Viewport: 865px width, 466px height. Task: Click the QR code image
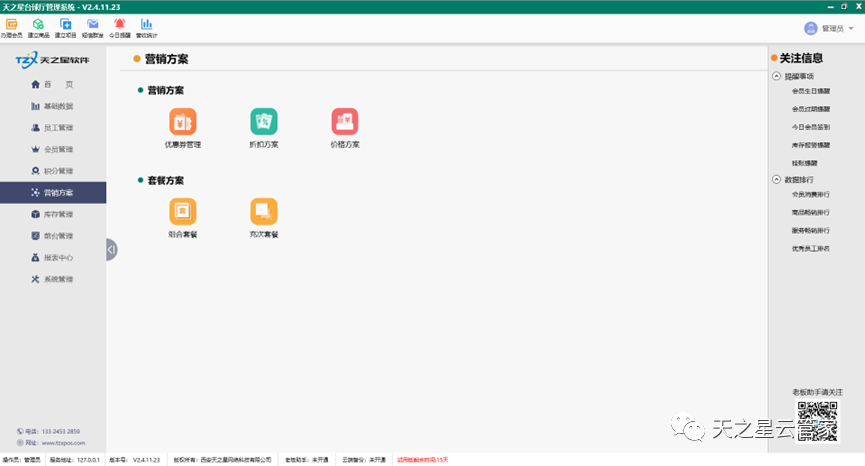pyautogui.click(x=816, y=420)
